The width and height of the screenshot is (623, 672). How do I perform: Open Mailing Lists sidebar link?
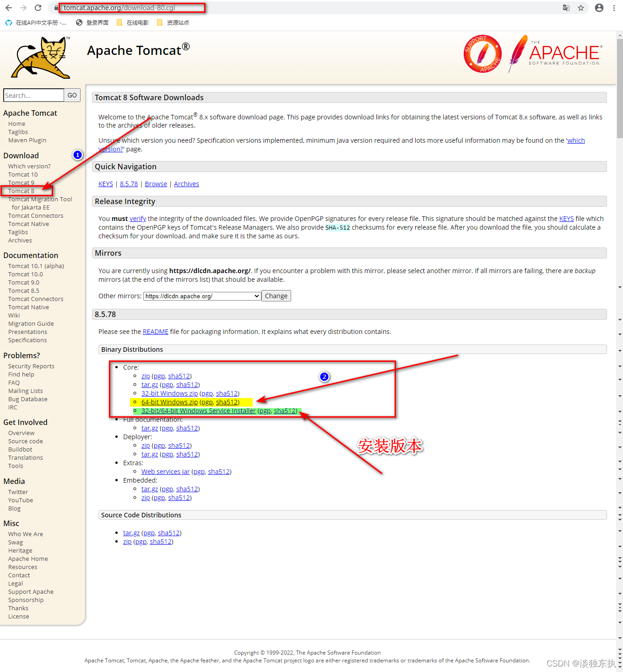[26, 391]
